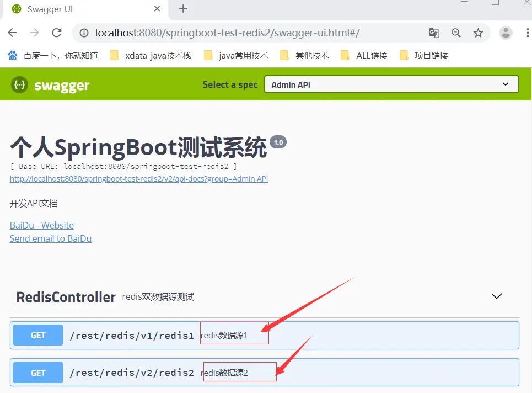Click the Swagger UI favicon on the tab
The height and width of the screenshot is (393, 532).
[16, 9]
